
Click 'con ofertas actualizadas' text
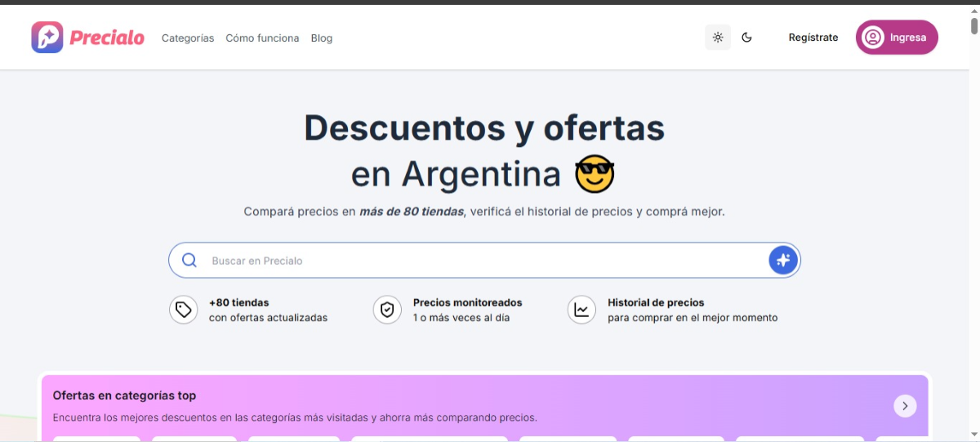coord(269,318)
